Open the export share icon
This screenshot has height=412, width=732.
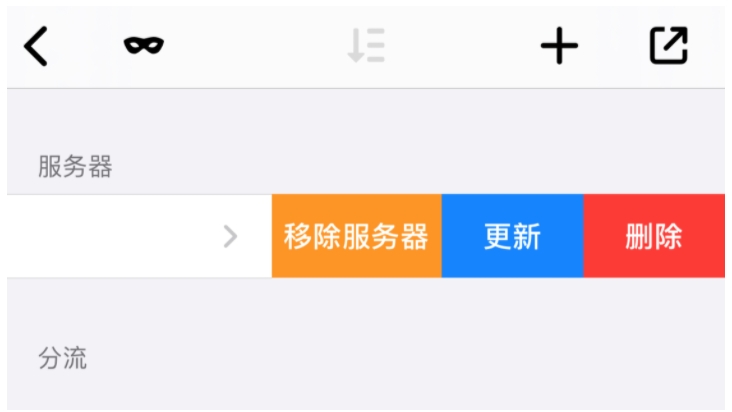click(669, 45)
